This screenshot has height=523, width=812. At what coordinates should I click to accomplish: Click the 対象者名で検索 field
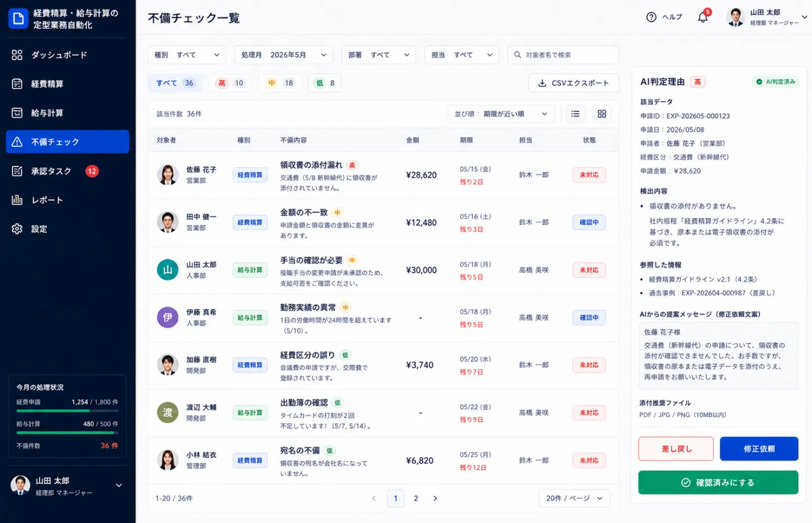pos(563,55)
